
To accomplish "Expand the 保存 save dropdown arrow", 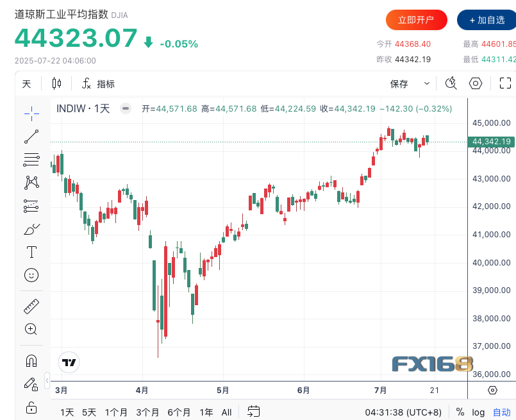I will [x=427, y=83].
